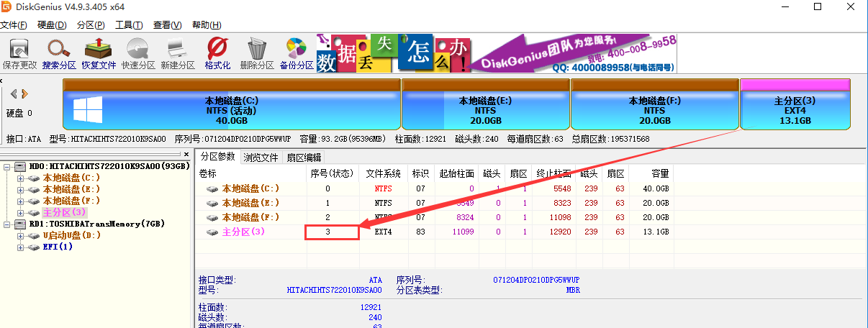
Task: Select 本地磁盘(C:) label in disk tree
Action: coord(71,178)
